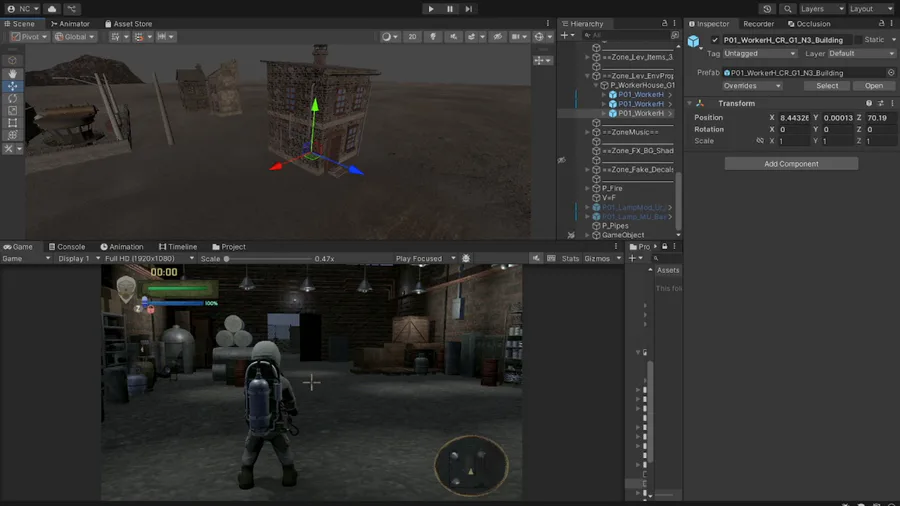Select the Rect tool

point(13,123)
